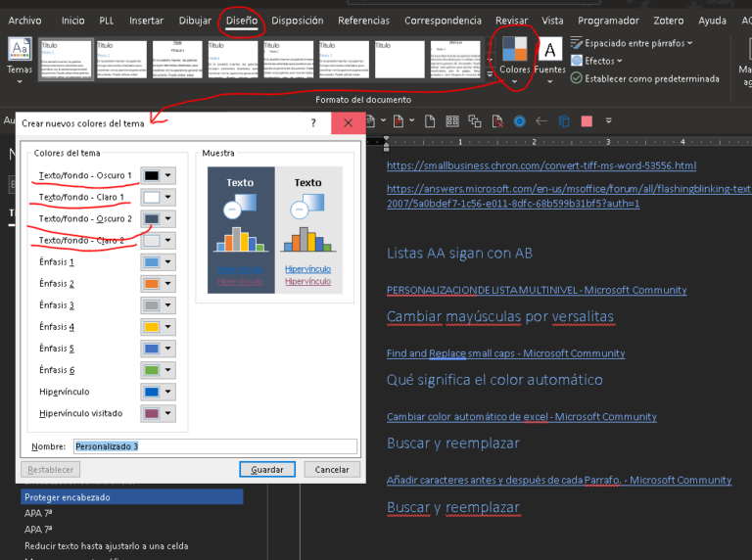The height and width of the screenshot is (560, 752).
Task: Open the Colores theme colors gallery
Action: pos(514,58)
